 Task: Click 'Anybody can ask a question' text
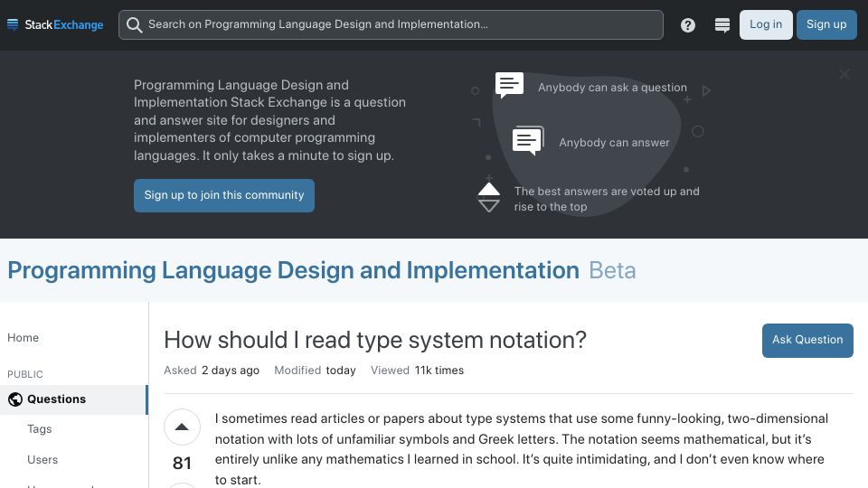point(612,88)
